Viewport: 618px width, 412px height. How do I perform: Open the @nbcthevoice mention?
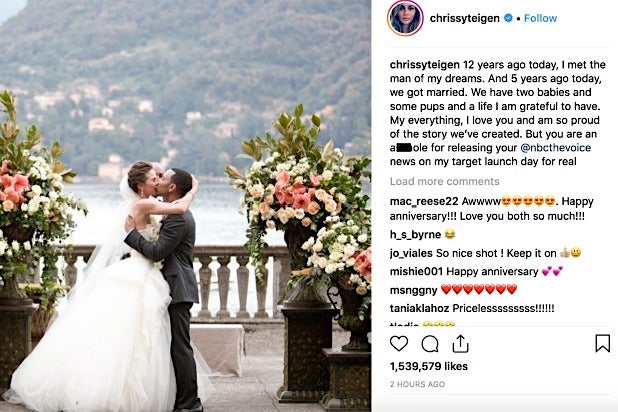coord(556,147)
